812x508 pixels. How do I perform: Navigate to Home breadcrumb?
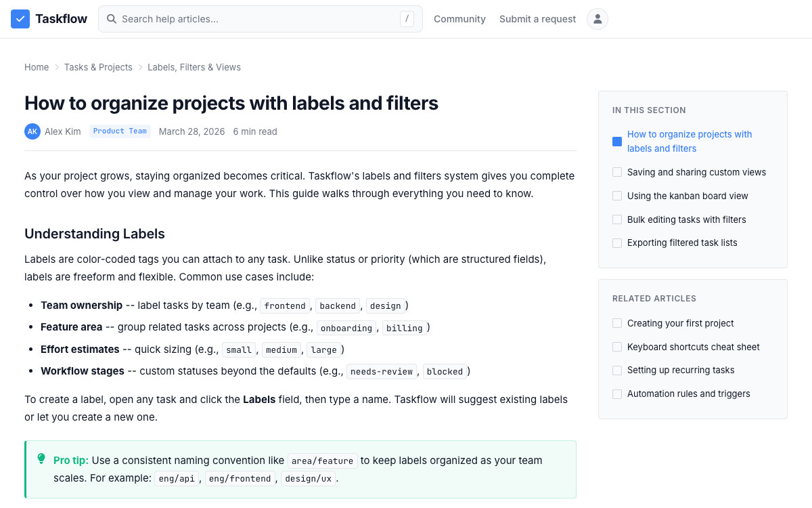point(37,67)
